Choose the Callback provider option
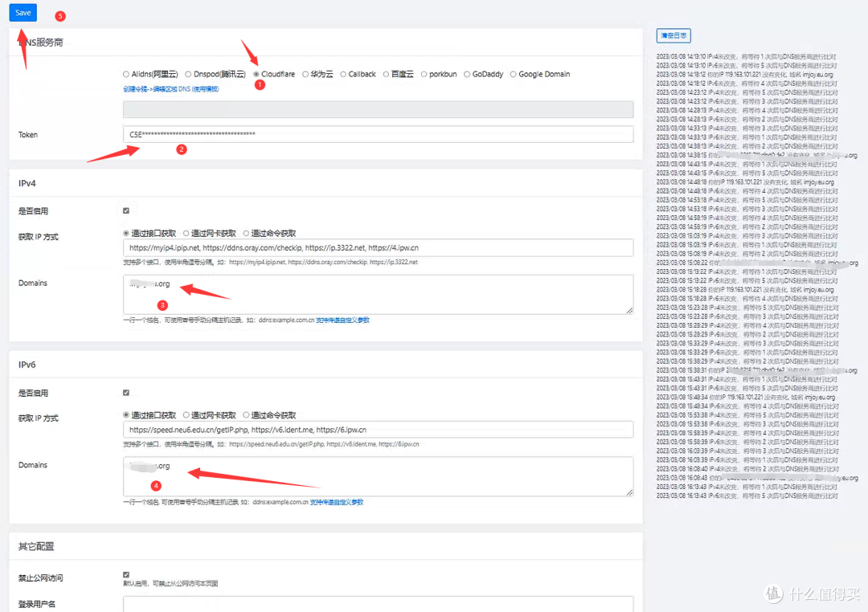 tap(343, 74)
